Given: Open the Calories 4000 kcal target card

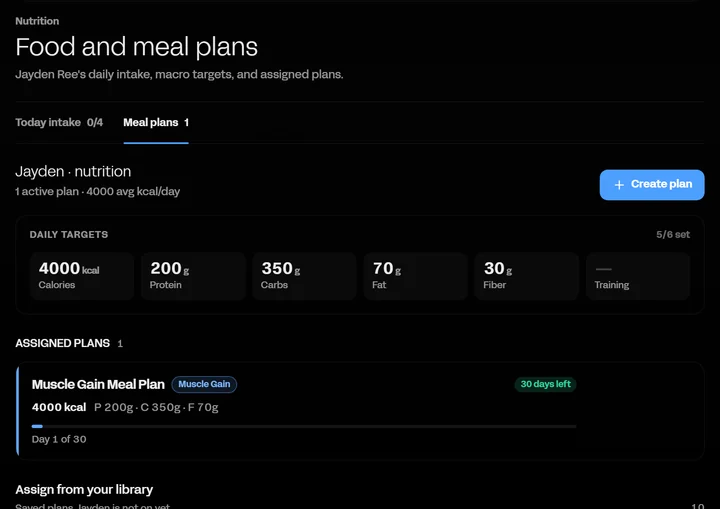Looking at the screenshot, I should [82, 276].
